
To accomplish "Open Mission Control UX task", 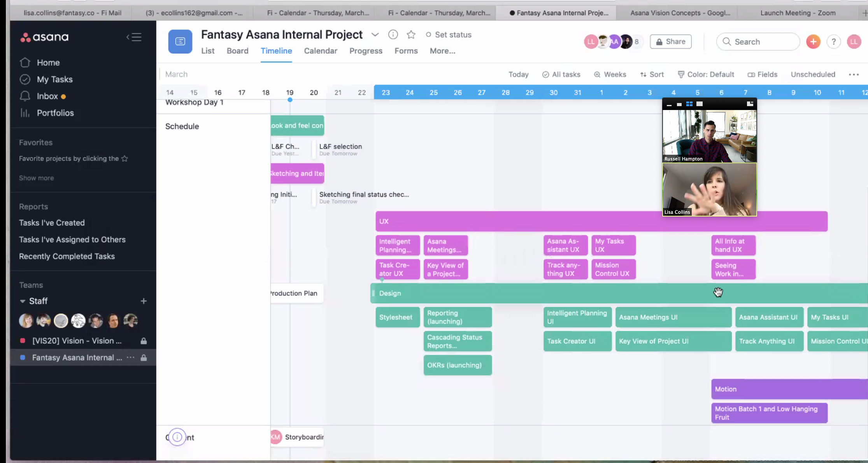I will (x=614, y=269).
